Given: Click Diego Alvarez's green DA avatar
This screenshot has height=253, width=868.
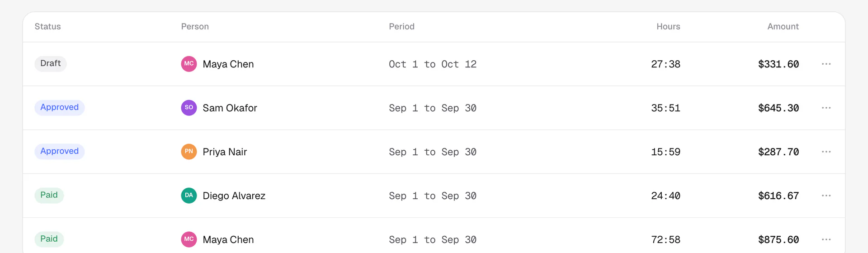Looking at the screenshot, I should point(189,196).
